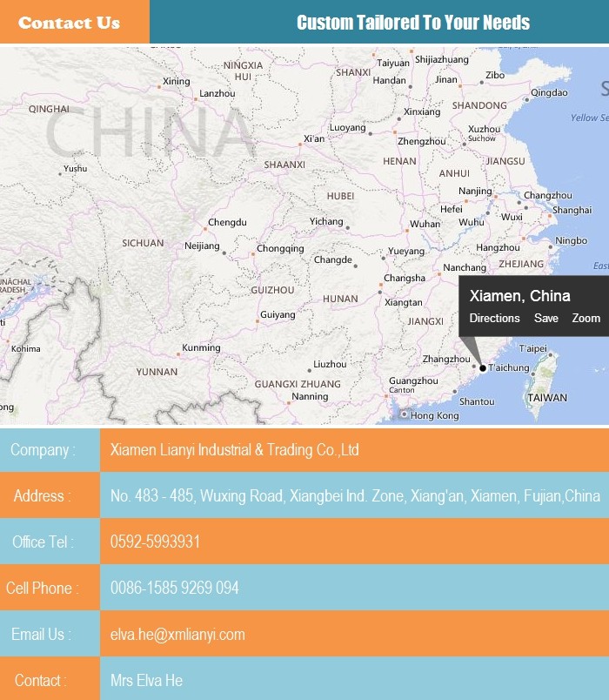The width and height of the screenshot is (609, 700).
Task: Click the Hangzhou label on the map
Action: pyautogui.click(x=498, y=247)
